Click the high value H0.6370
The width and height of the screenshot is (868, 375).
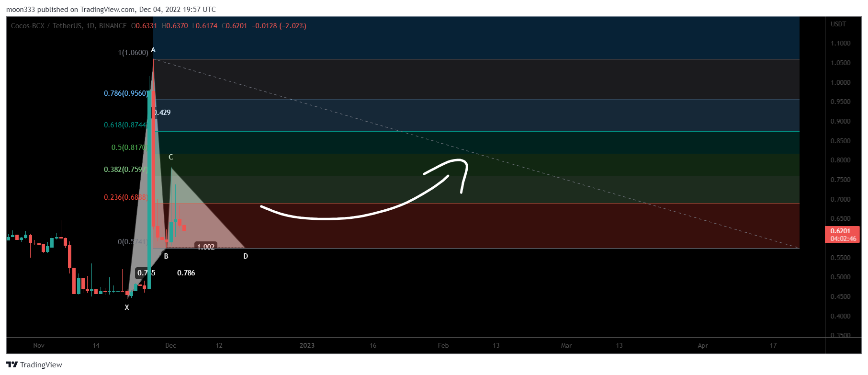(x=175, y=26)
